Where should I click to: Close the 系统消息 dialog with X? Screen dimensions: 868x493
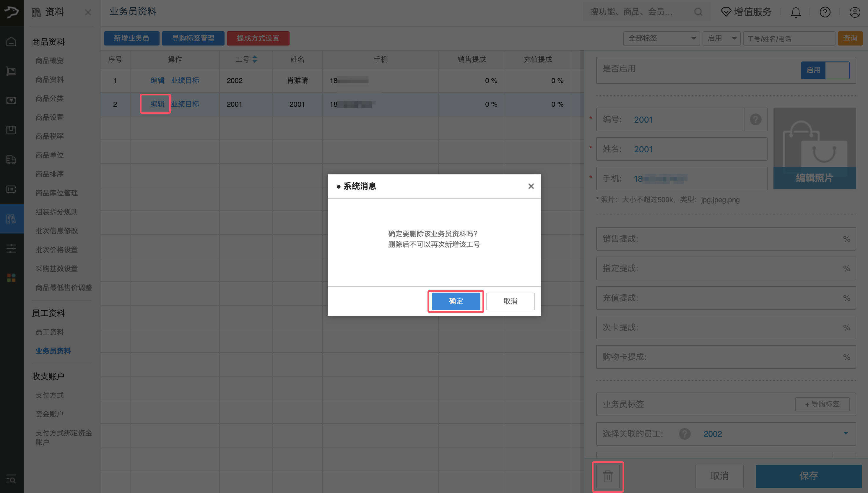pyautogui.click(x=531, y=186)
